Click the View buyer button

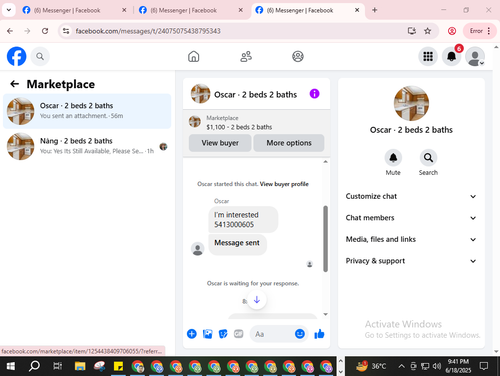(220, 143)
